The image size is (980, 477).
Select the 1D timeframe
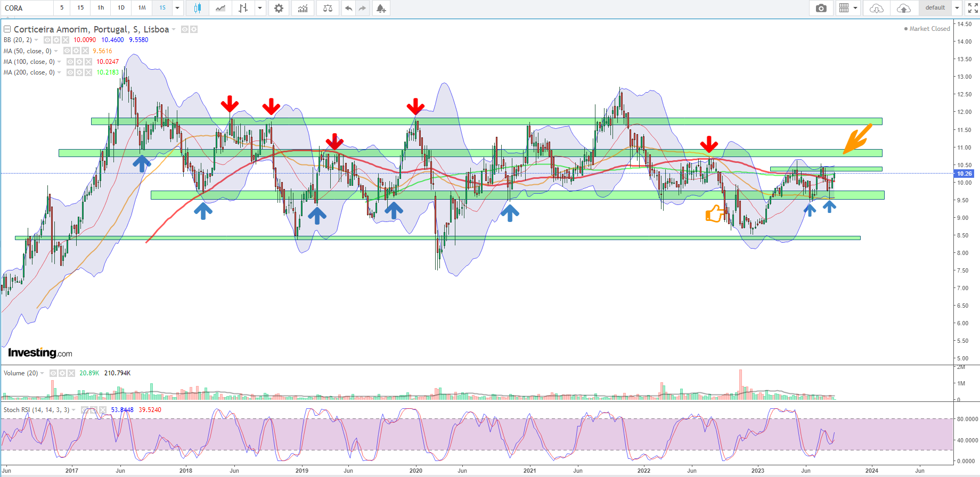point(121,8)
